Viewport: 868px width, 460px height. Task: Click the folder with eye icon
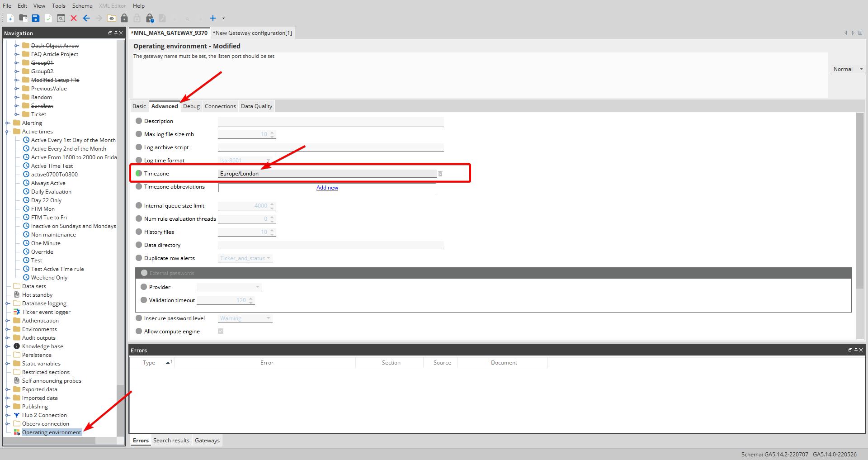tap(112, 18)
